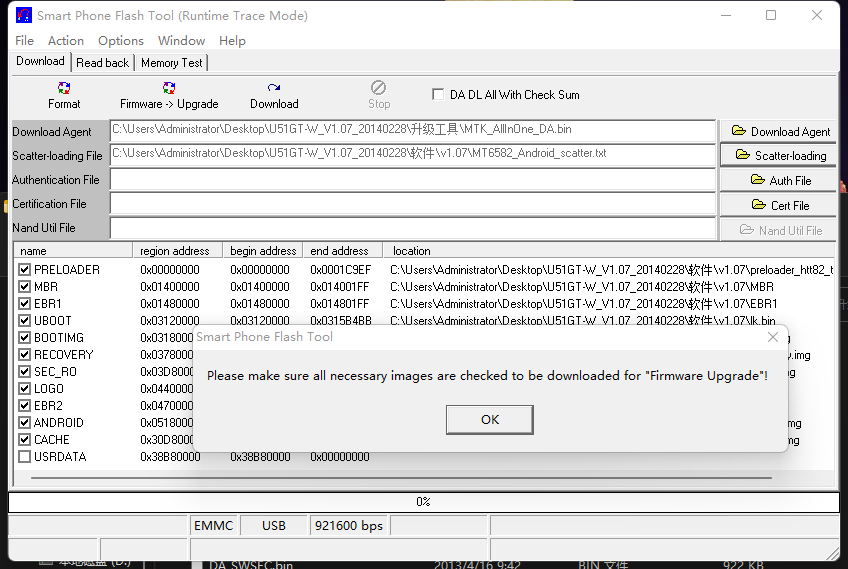Open the File menu
This screenshot has height=569, width=848.
(x=25, y=40)
